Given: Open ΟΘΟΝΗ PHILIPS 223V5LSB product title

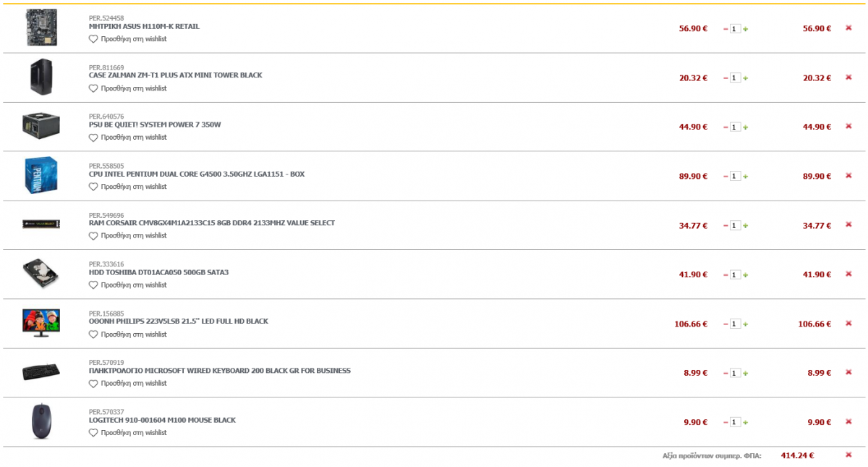Looking at the screenshot, I should tap(179, 321).
